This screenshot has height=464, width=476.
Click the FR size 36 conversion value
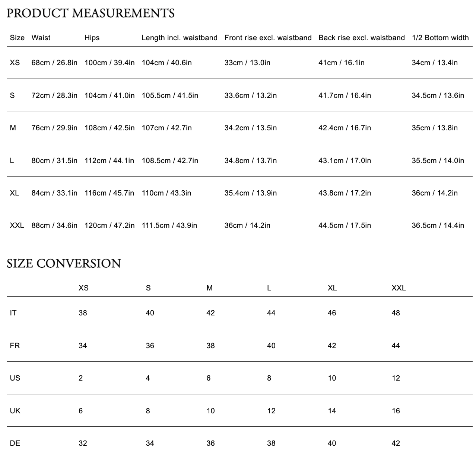click(x=150, y=345)
